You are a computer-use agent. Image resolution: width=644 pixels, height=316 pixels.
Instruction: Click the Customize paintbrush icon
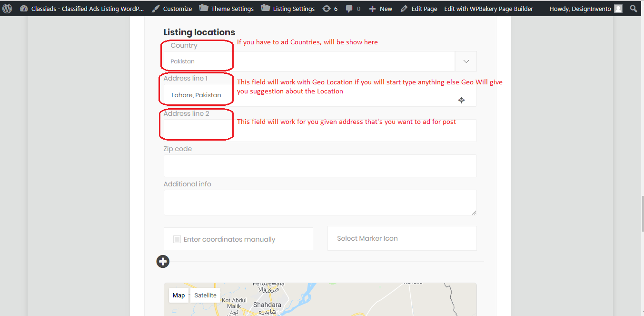155,9
